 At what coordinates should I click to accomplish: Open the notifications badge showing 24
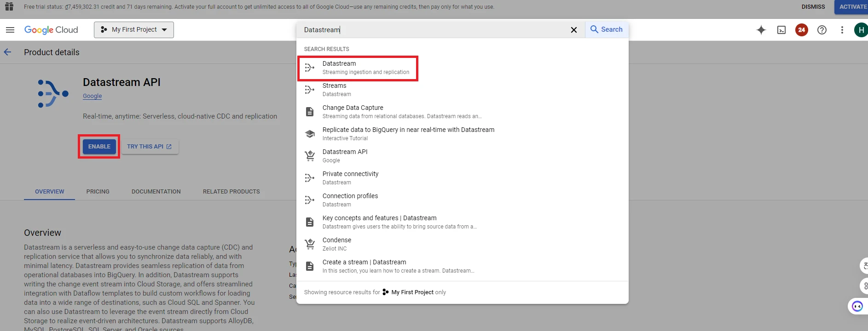(x=802, y=30)
